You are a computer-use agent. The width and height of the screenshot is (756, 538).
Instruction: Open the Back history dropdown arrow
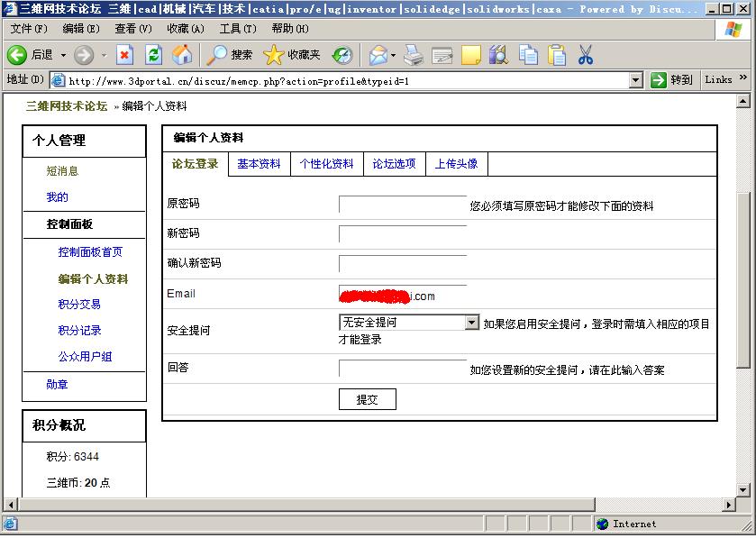tap(63, 56)
